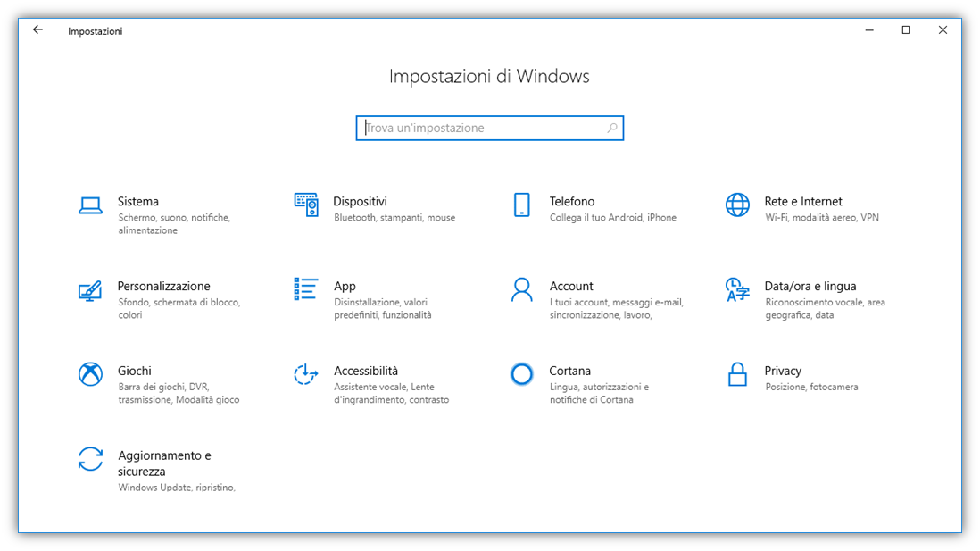Maximize the Impostazioni window
Image resolution: width=980 pixels, height=551 pixels.
[x=906, y=30]
